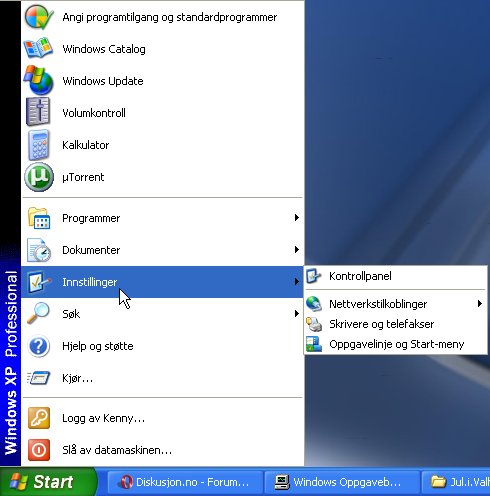Click the Dokumenter clock document icon
490x496 pixels.
[39, 250]
